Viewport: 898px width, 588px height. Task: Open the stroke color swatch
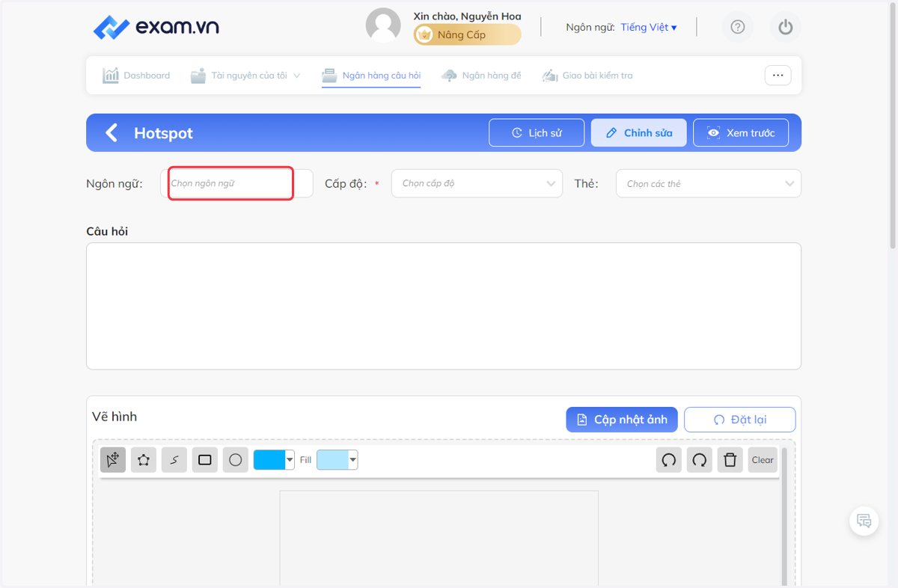click(x=274, y=460)
